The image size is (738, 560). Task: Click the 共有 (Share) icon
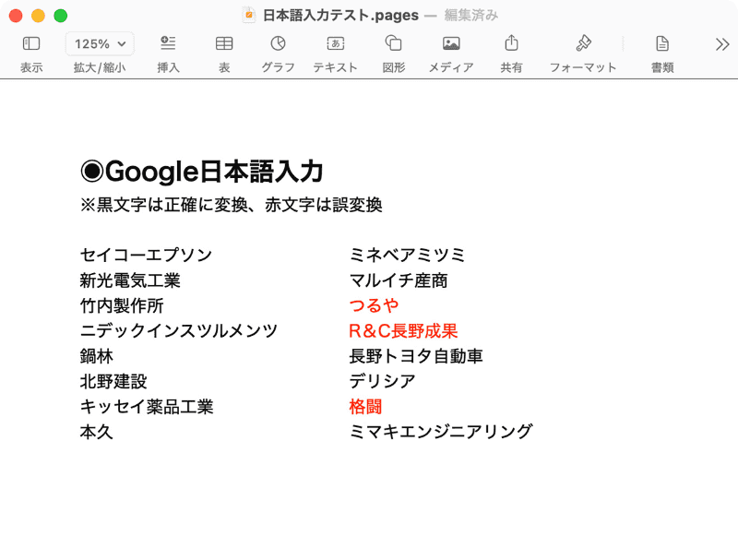(x=511, y=43)
